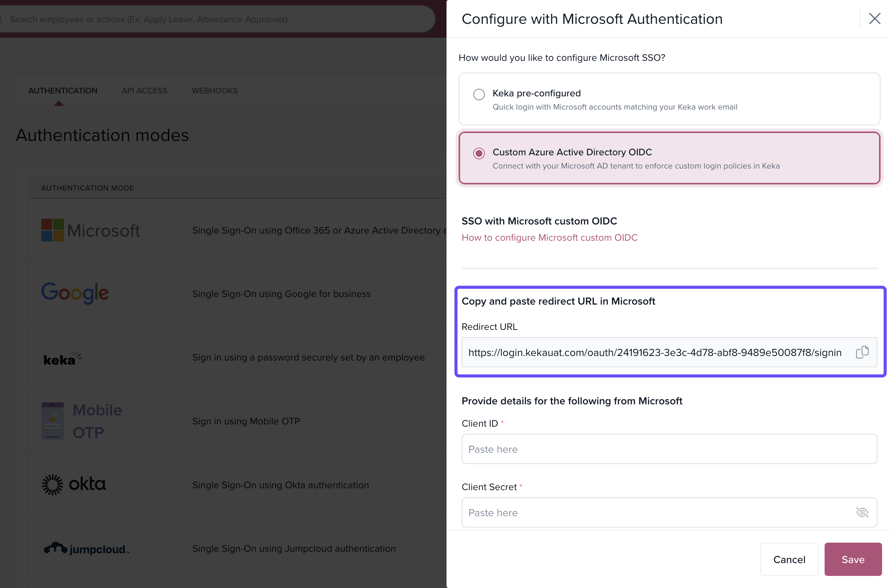Copy the redirect URL with copy icon
The width and height of the screenshot is (890, 588).
click(x=862, y=352)
